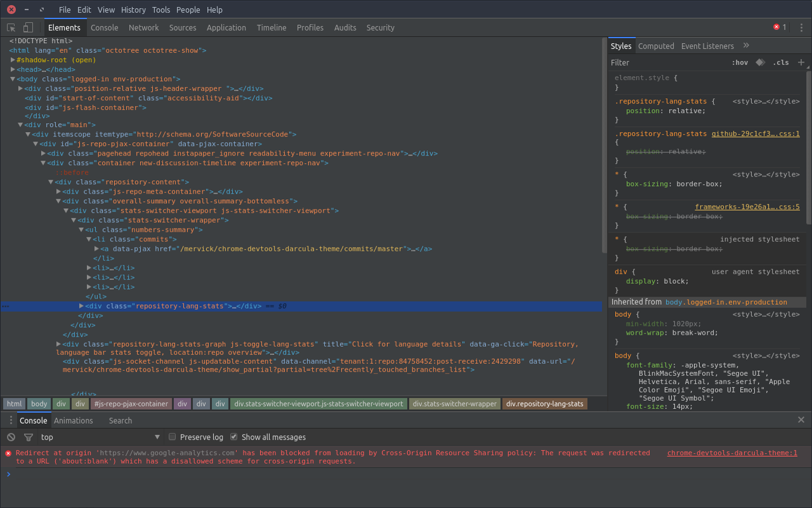Open the File menu
812x508 pixels.
[x=65, y=10]
